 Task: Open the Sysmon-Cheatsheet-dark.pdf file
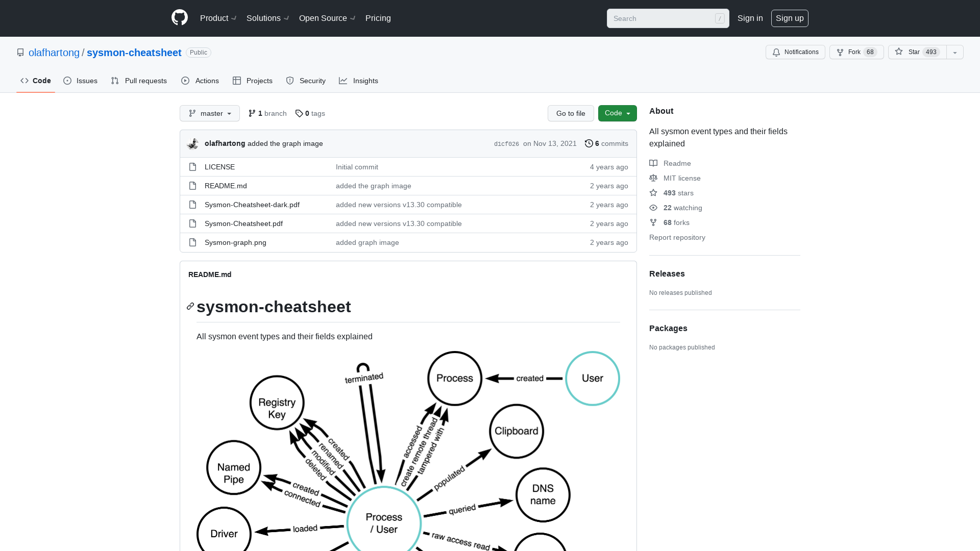click(252, 205)
